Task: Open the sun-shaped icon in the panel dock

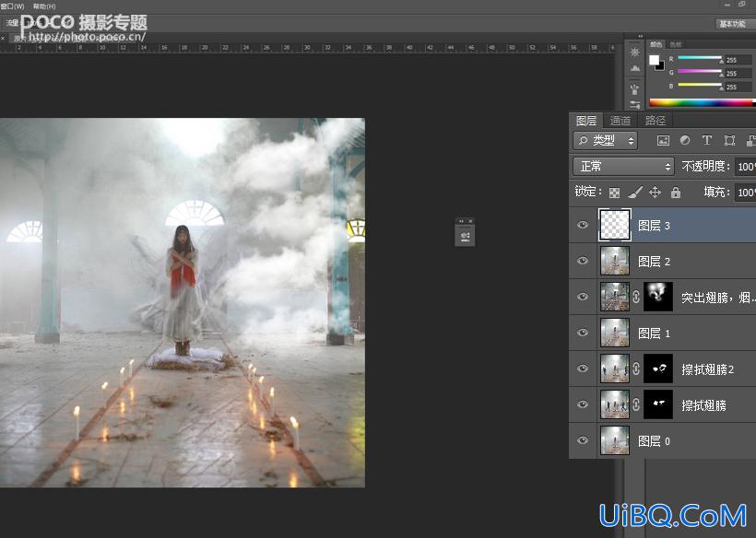Action: (635, 52)
